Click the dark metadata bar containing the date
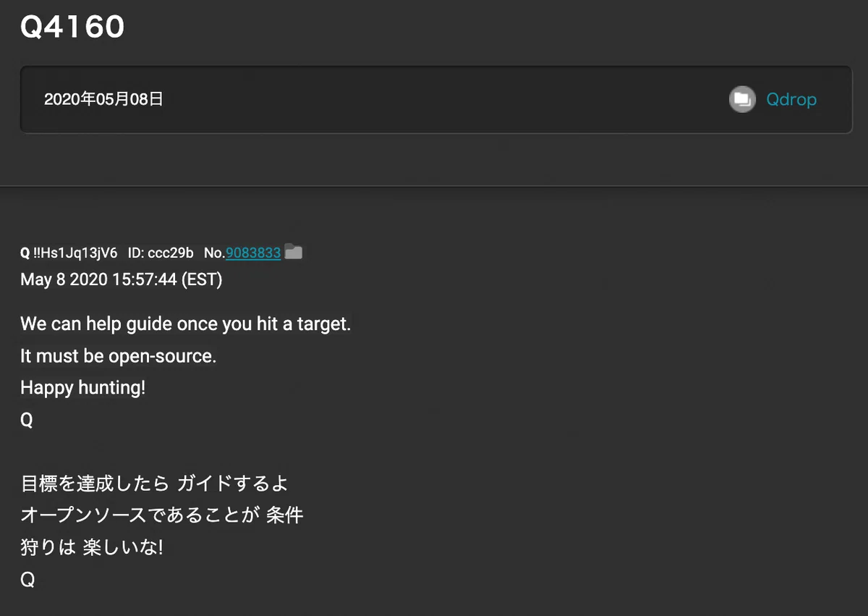This screenshot has height=616, width=868. (x=436, y=100)
